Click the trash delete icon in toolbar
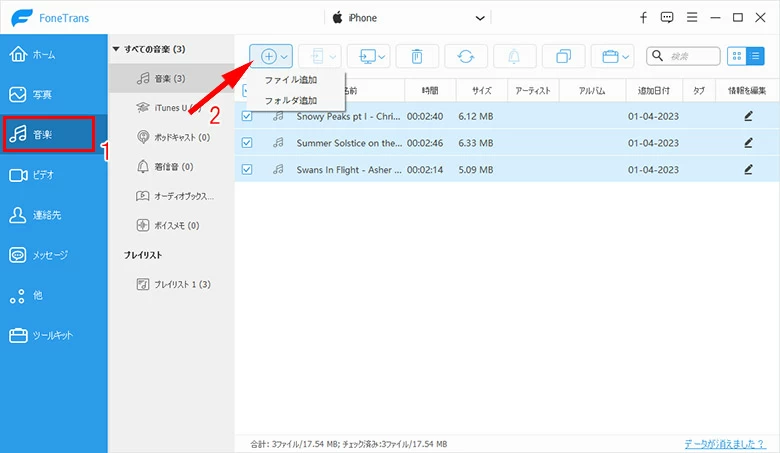Image resolution: width=780 pixels, height=453 pixels. point(416,57)
